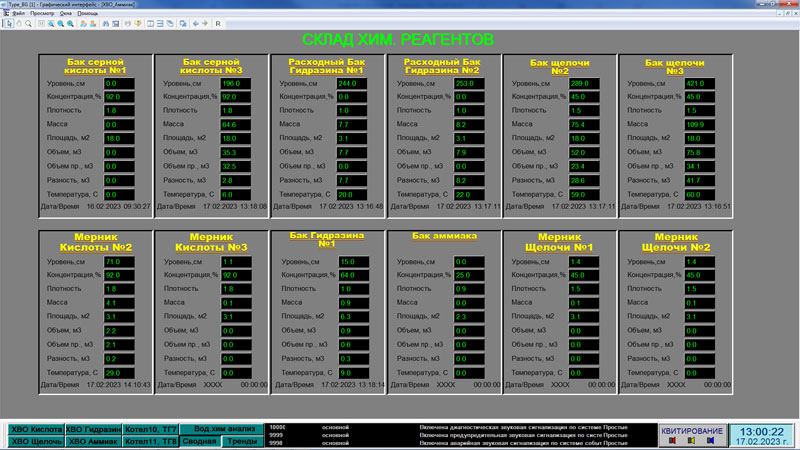Go to ХВО Гидразин screen

click(93, 429)
